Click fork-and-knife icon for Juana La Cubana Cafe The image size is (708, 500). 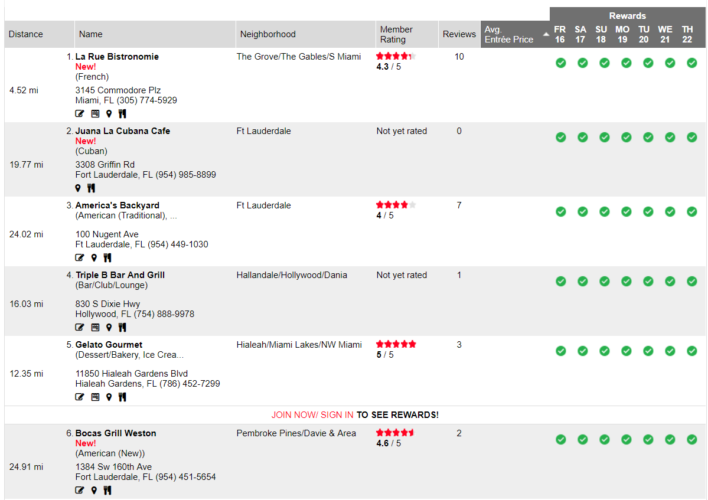[x=91, y=188]
